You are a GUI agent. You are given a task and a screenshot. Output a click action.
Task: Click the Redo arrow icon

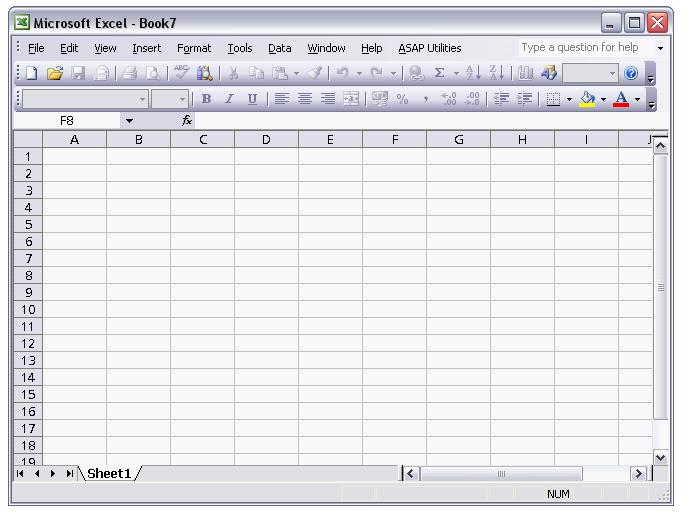pos(377,73)
